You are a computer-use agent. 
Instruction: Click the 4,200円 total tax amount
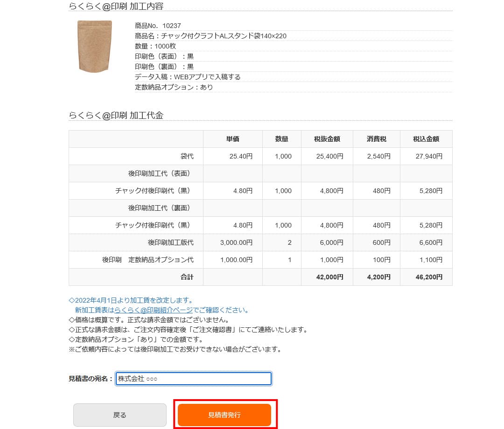coord(379,277)
